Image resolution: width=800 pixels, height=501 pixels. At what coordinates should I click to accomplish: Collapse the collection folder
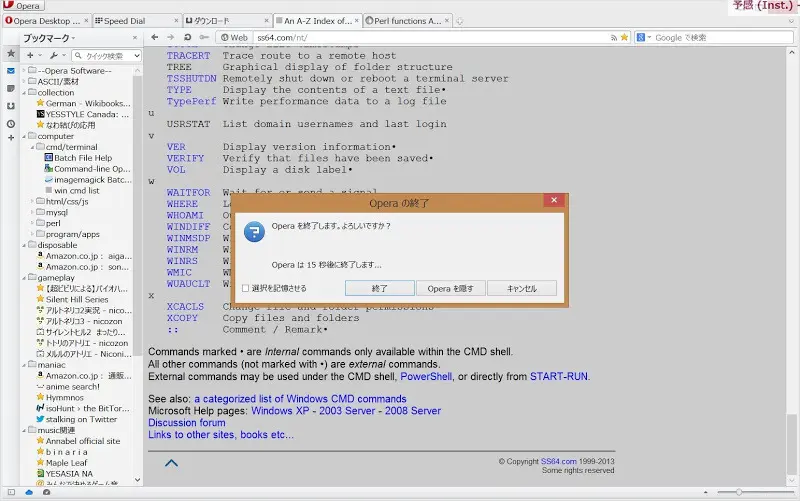coord(24,92)
